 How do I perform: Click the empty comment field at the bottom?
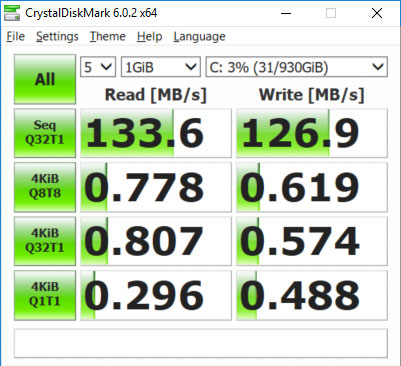[201, 343]
